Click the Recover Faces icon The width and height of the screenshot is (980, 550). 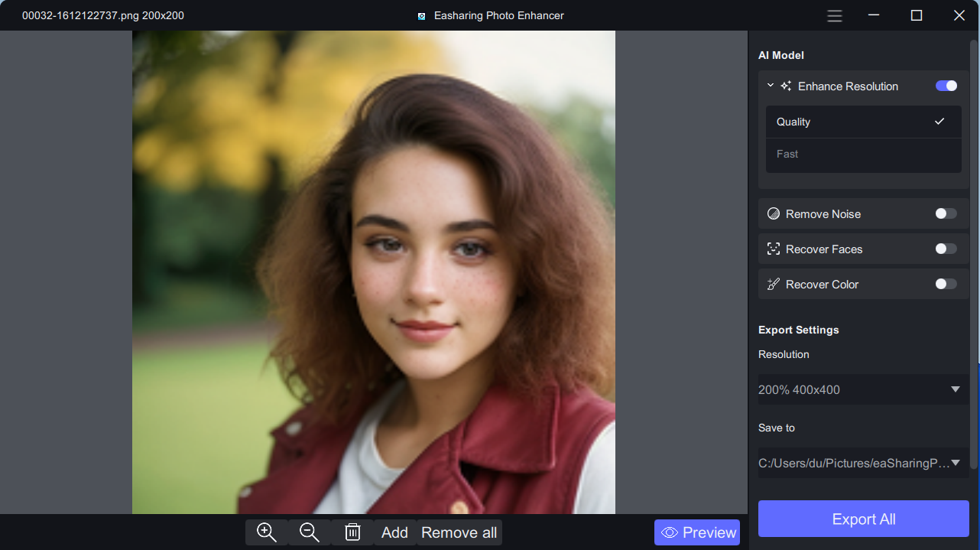click(x=774, y=249)
